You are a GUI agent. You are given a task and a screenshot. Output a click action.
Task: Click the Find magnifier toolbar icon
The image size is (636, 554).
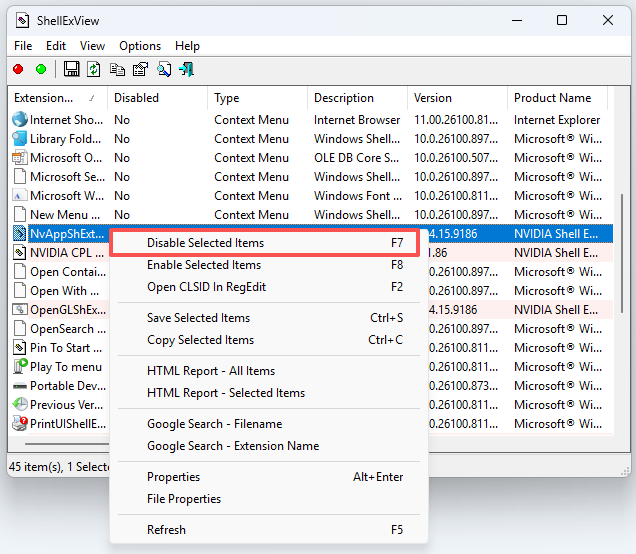(x=164, y=69)
